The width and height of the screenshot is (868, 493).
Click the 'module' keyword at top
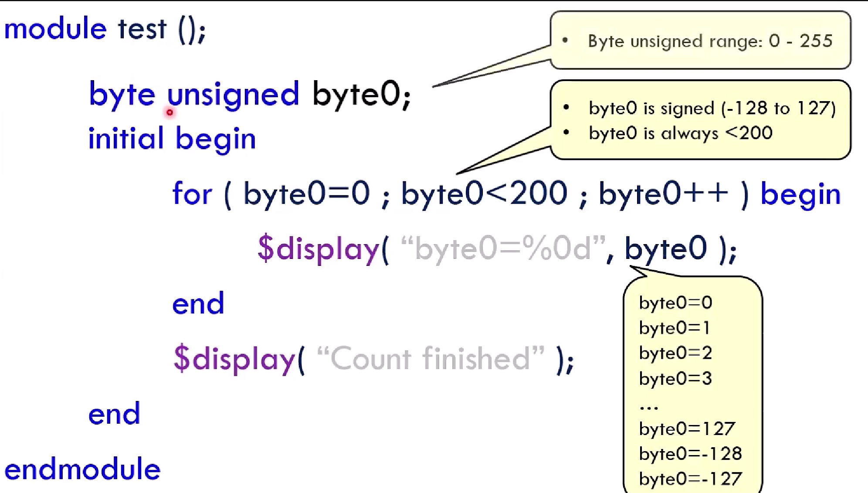55,29
